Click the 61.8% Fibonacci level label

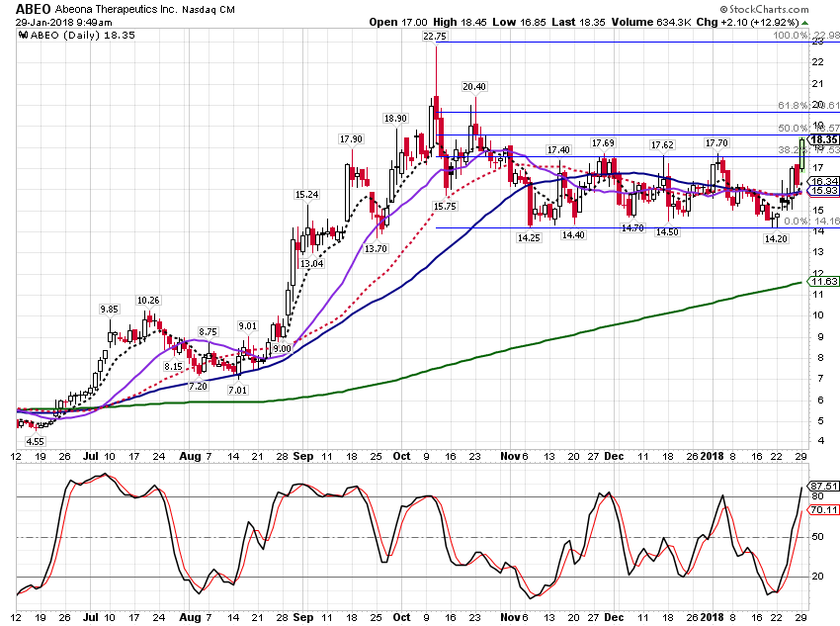pos(808,105)
